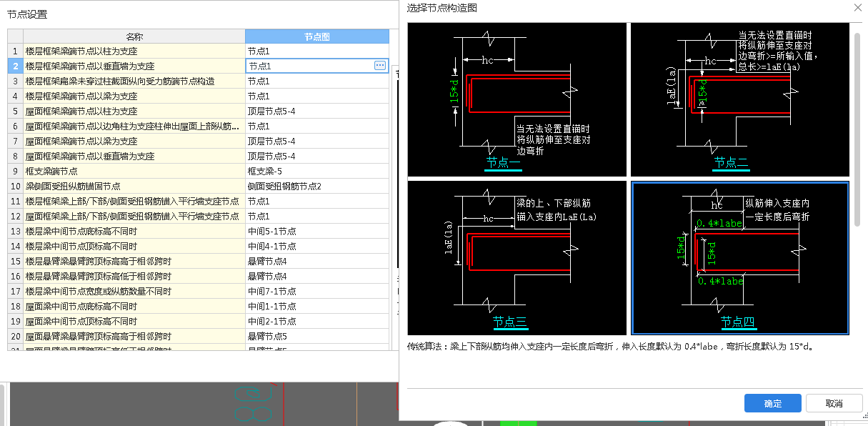Click the 顶层节点5-4 cell in row 7
Viewport: 868px width, 426px height.
[x=317, y=142]
